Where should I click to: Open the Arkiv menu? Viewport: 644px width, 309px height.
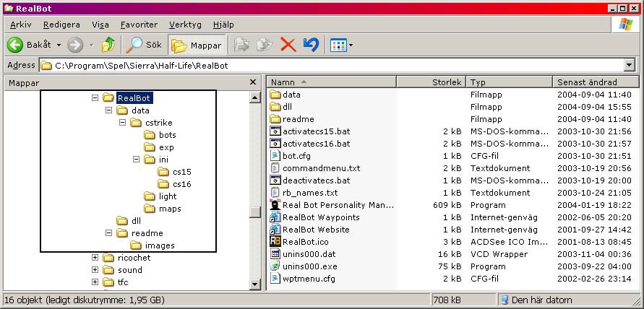click(21, 25)
